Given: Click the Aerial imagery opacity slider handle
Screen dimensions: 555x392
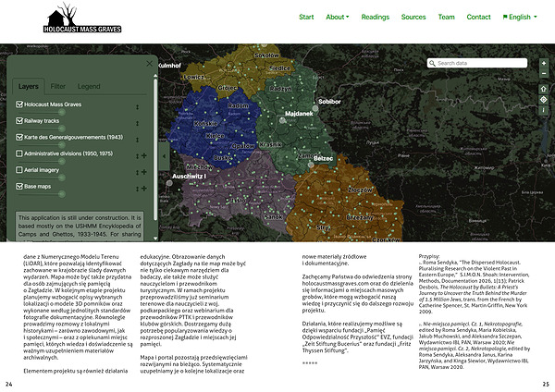Looking at the screenshot, I should [x=62, y=178].
